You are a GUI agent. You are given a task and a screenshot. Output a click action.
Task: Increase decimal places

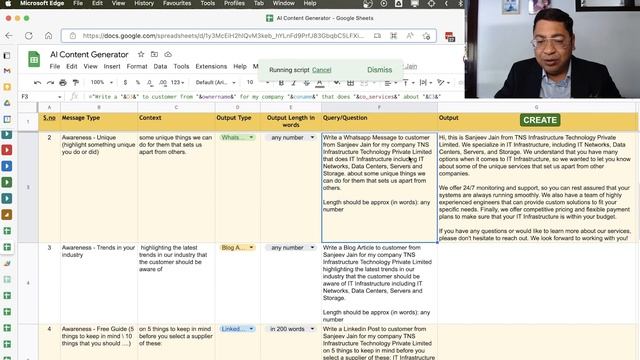pyautogui.click(x=163, y=82)
